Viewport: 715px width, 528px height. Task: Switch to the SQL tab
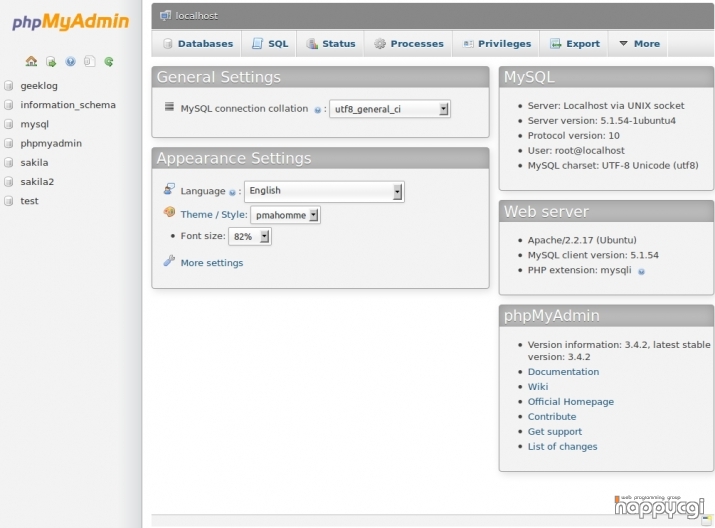click(269, 44)
